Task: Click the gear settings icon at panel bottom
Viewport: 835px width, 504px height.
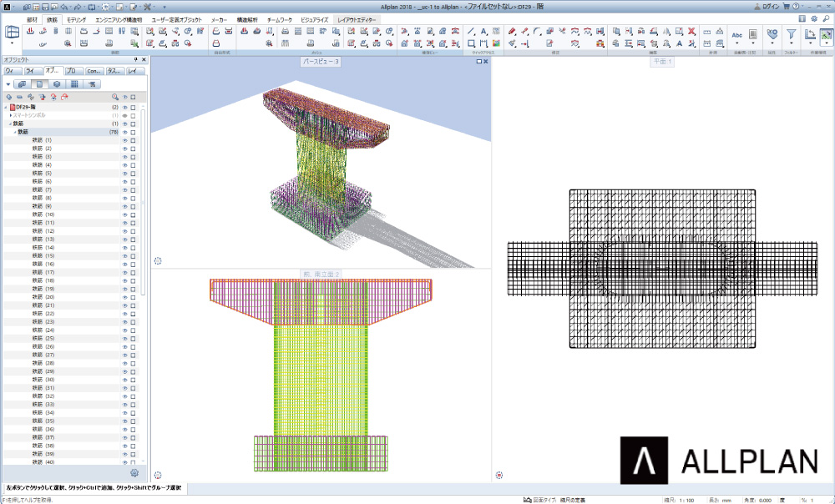Action: (134, 472)
